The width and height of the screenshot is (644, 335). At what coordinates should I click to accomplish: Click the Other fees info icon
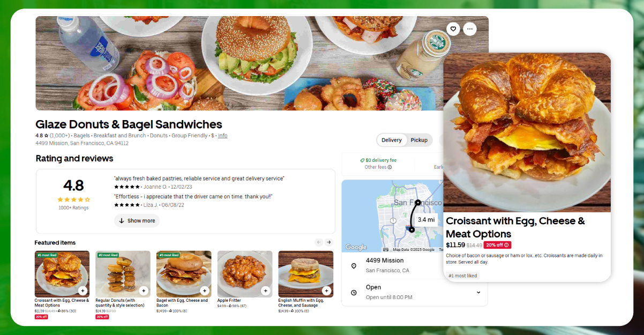[390, 167]
